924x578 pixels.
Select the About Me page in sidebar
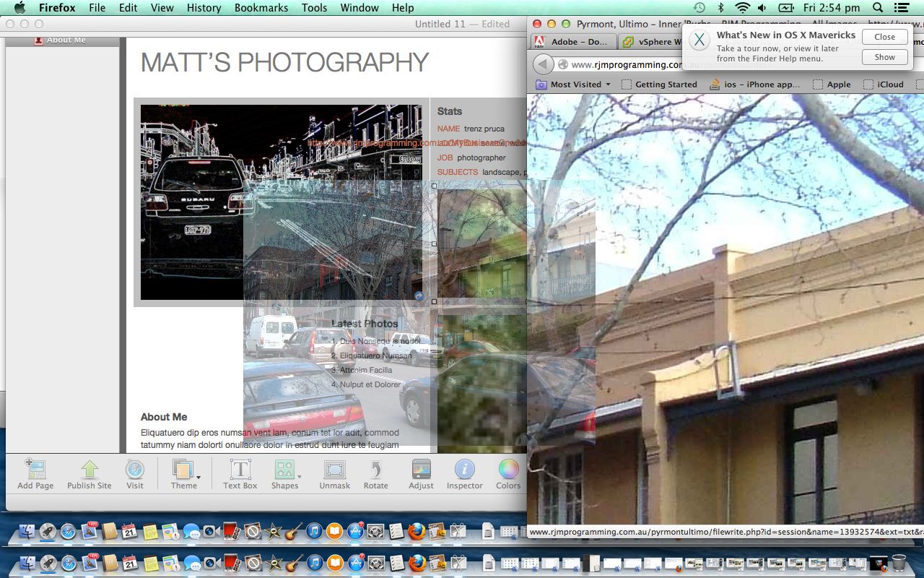tap(63, 40)
